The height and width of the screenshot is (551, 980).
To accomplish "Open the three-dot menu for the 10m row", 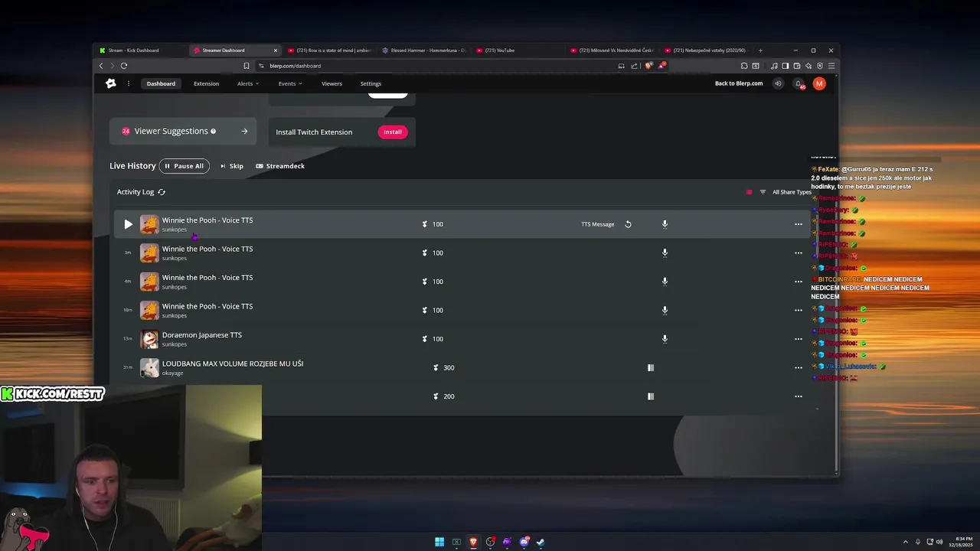I will point(799,310).
